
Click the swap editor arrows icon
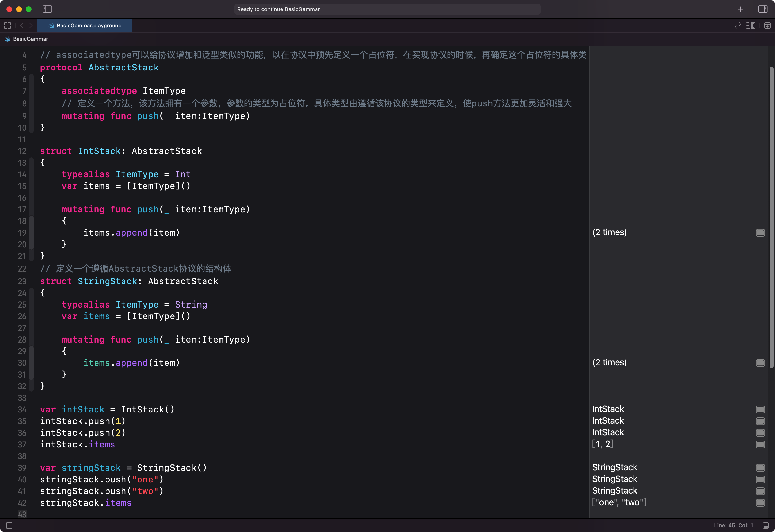pos(738,25)
